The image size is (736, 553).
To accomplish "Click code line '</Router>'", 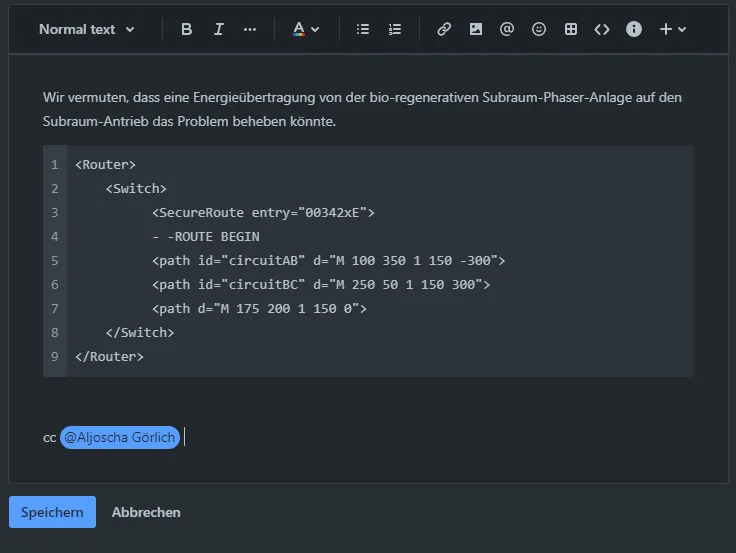I will tap(109, 356).
